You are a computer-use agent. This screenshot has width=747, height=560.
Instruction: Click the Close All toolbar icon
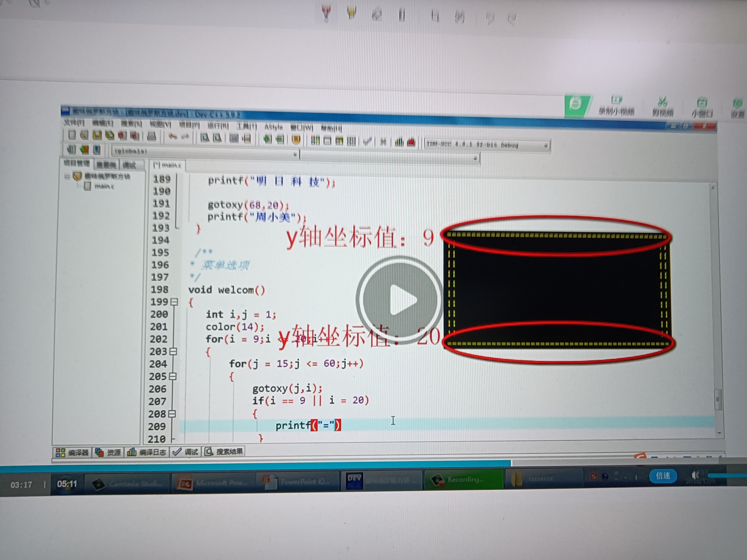(134, 136)
